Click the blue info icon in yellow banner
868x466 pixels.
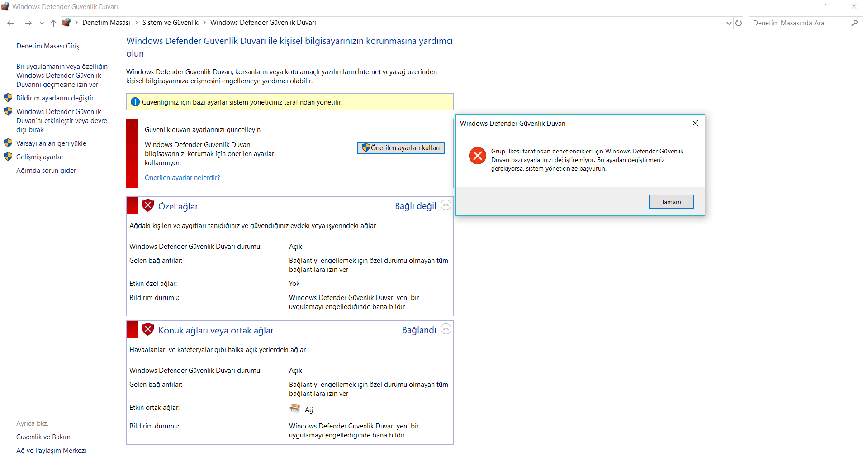tap(135, 102)
